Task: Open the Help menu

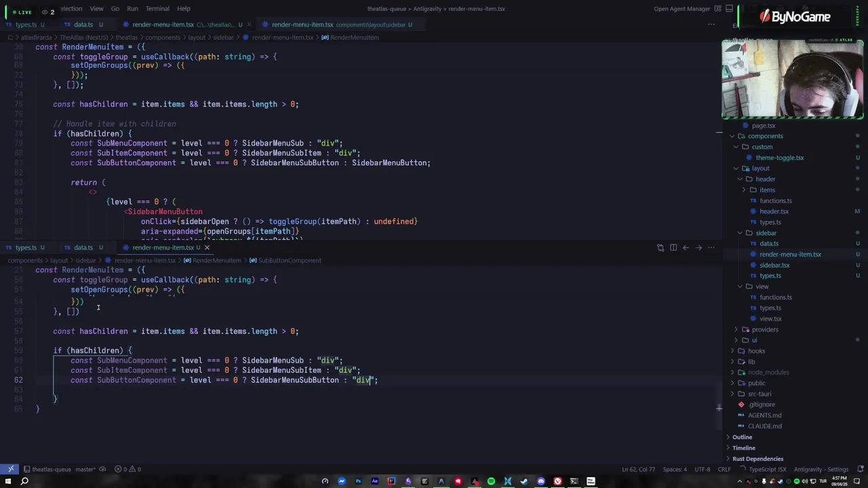Action: pyautogui.click(x=184, y=9)
